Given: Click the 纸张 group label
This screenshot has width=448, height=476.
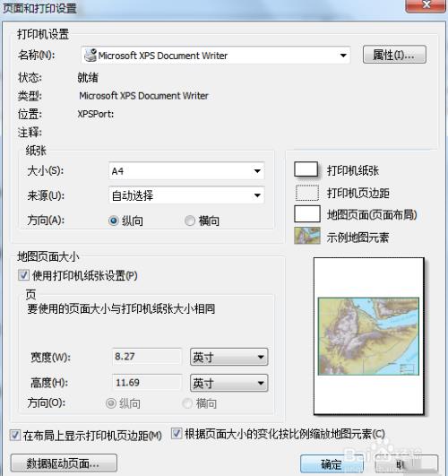Looking at the screenshot, I should (x=36, y=151).
